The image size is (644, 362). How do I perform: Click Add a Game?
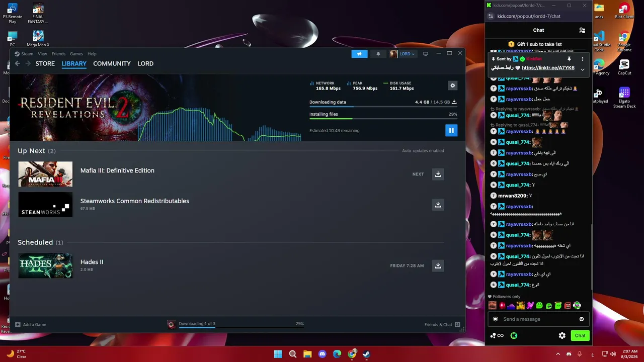coord(31,325)
